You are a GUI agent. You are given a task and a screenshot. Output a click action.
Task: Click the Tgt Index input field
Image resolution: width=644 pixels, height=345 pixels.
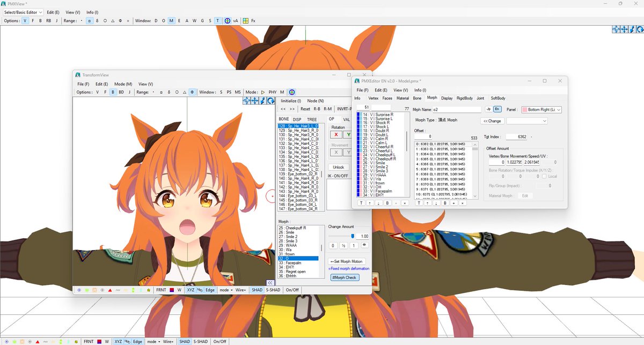516,137
